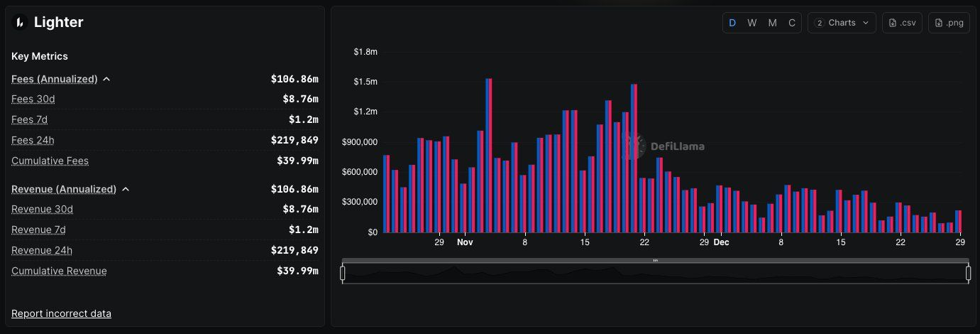This screenshot has width=980, height=334.
Task: Click the Fees 7d metric label
Action: pos(30,119)
